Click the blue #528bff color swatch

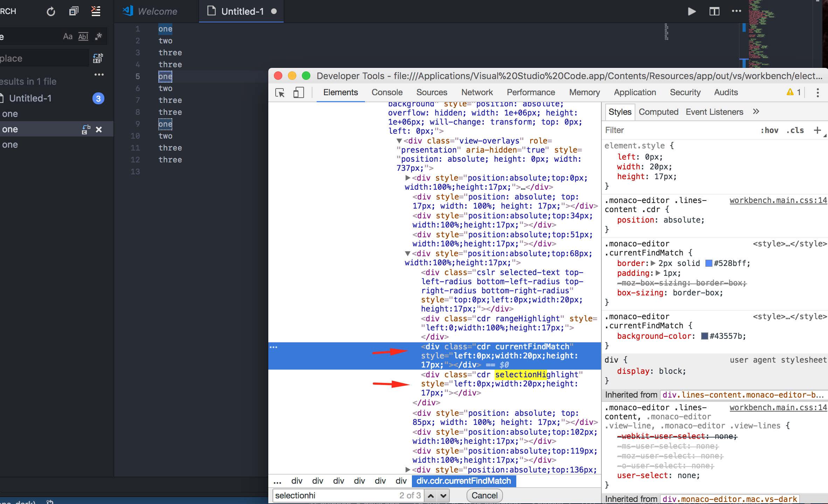tap(708, 263)
